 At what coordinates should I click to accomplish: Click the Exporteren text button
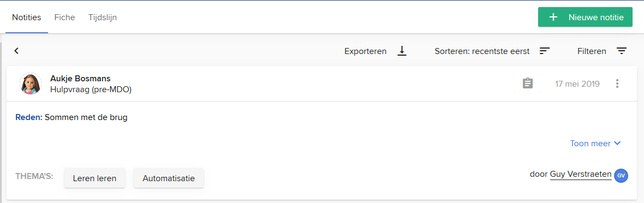pos(366,51)
